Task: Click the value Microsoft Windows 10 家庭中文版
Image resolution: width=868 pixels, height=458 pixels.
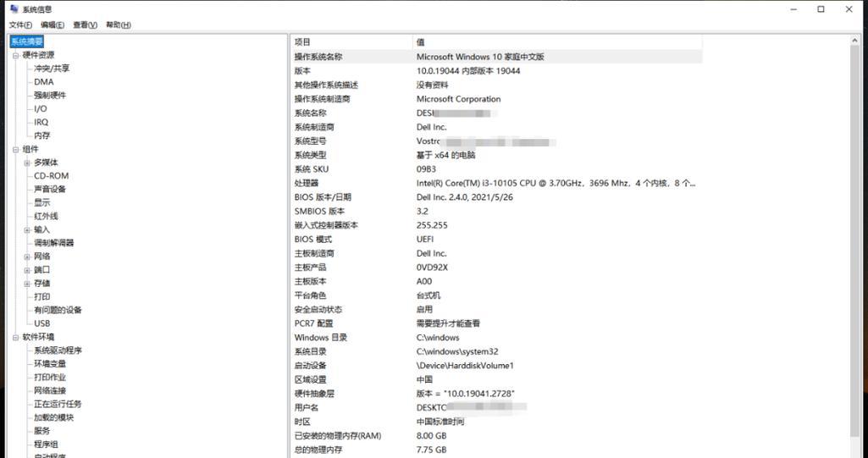Action: pyautogui.click(x=480, y=57)
